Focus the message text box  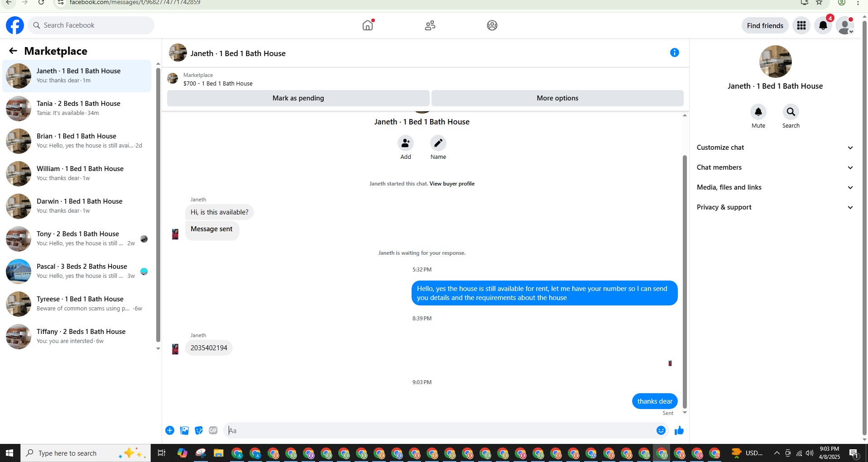[439, 430]
